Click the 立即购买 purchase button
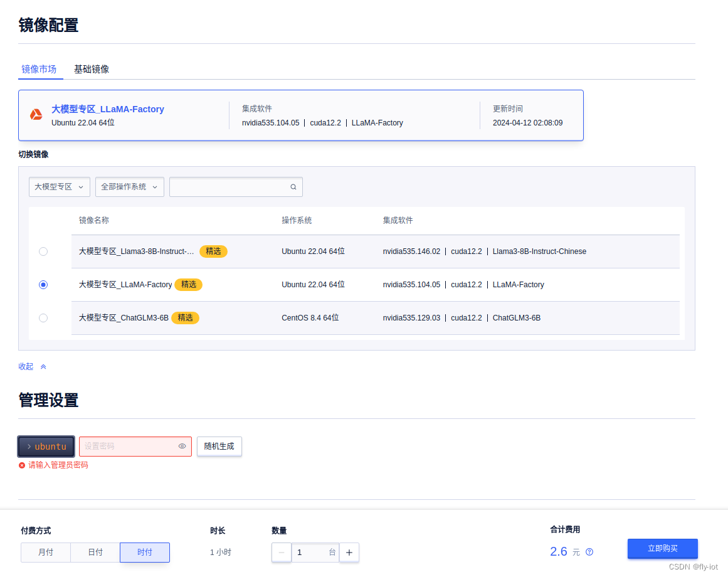 point(662,548)
